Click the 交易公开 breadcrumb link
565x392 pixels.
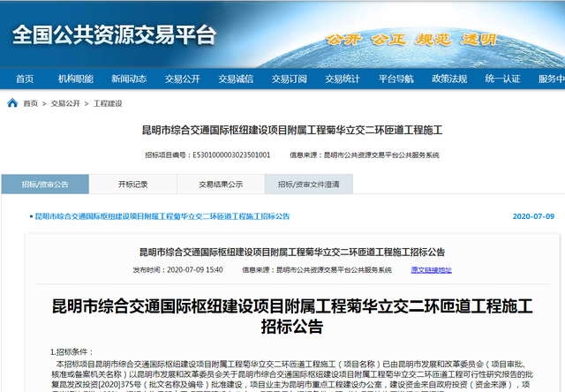(x=65, y=103)
